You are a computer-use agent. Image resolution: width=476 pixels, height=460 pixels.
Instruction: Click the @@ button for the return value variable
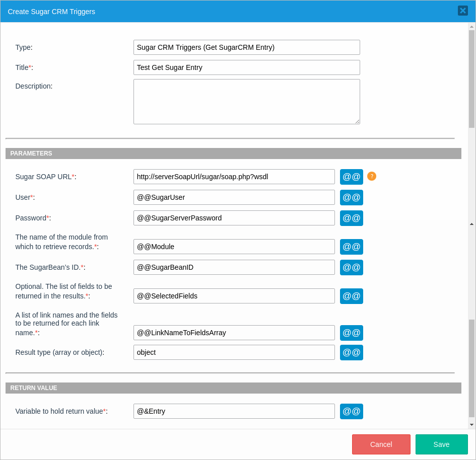click(x=351, y=411)
